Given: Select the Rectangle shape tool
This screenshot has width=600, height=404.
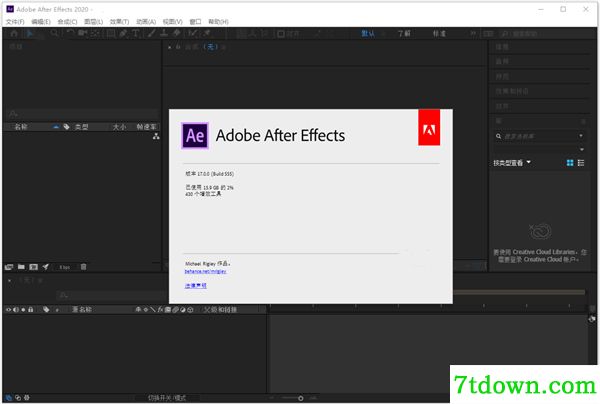Looking at the screenshot, I should coord(111,34).
